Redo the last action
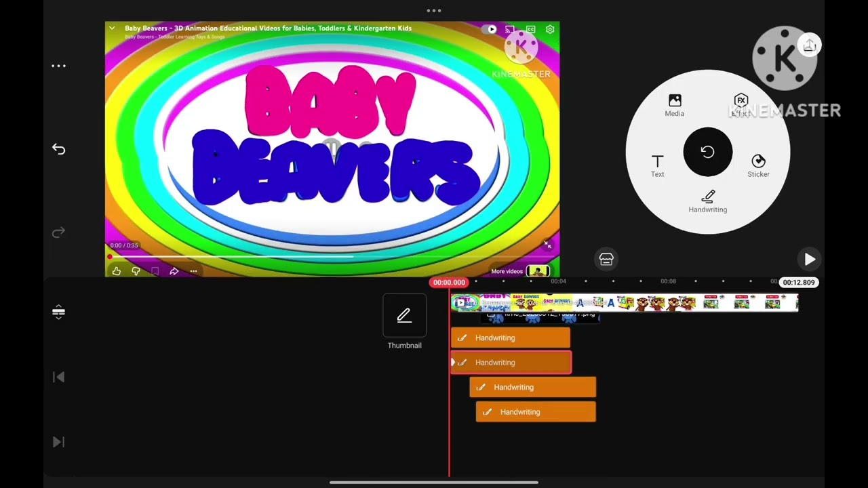The width and height of the screenshot is (868, 488). click(x=58, y=232)
